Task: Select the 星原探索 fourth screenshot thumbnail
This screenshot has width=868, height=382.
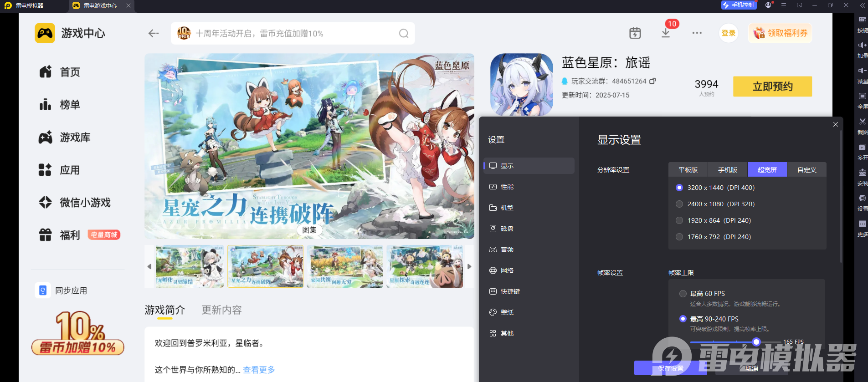Action: click(x=425, y=266)
